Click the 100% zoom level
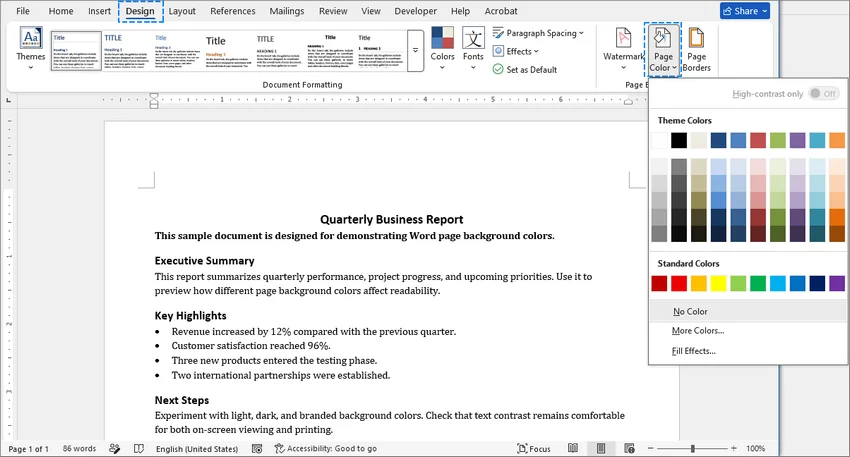Viewport: 850px width, 457px height. [755, 449]
